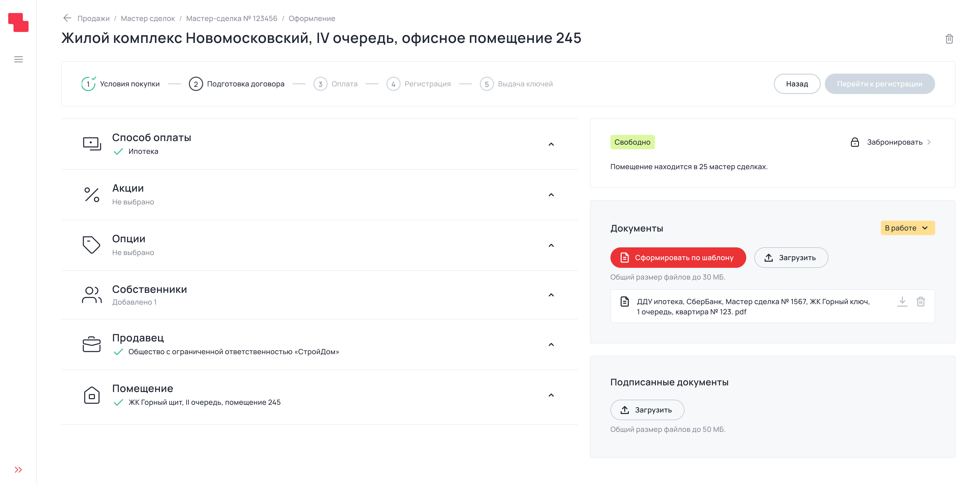
Task: Delete the ДДУ ипотека document
Action: 921,301
